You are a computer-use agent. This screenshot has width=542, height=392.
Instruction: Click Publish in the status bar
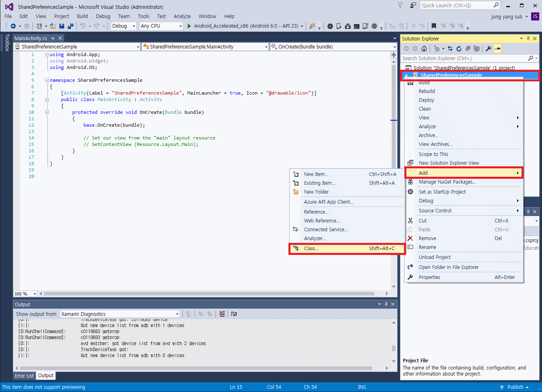coord(515,387)
